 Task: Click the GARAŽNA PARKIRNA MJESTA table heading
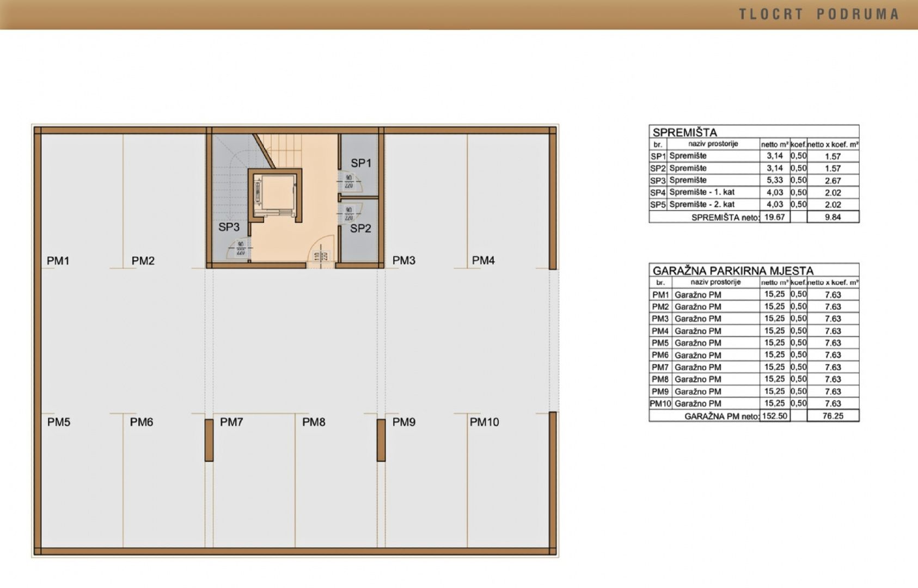[733, 271]
